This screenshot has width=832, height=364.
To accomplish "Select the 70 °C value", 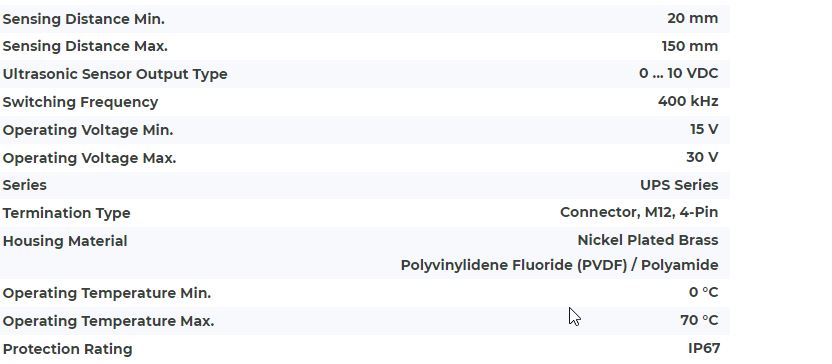I will (x=699, y=320).
